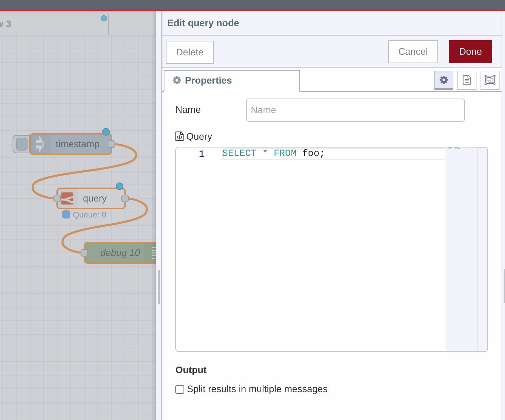The height and width of the screenshot is (420, 505).
Task: Click the Cancel button
Action: pos(413,52)
